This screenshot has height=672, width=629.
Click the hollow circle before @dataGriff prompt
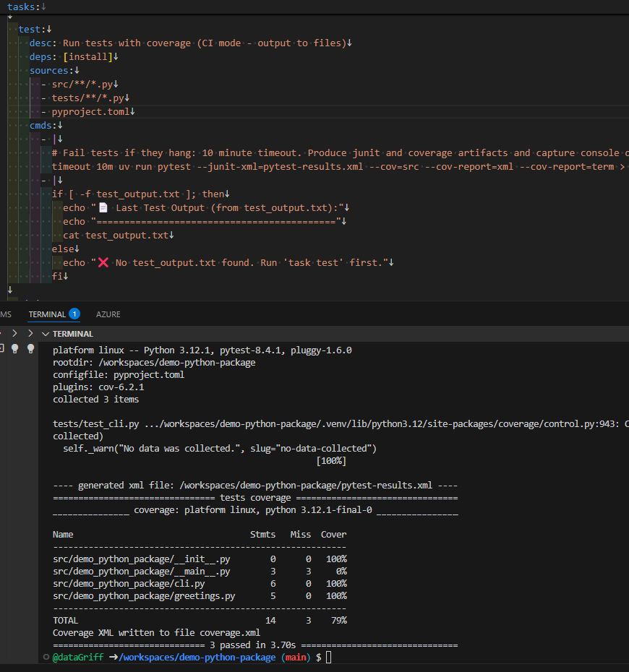click(46, 657)
